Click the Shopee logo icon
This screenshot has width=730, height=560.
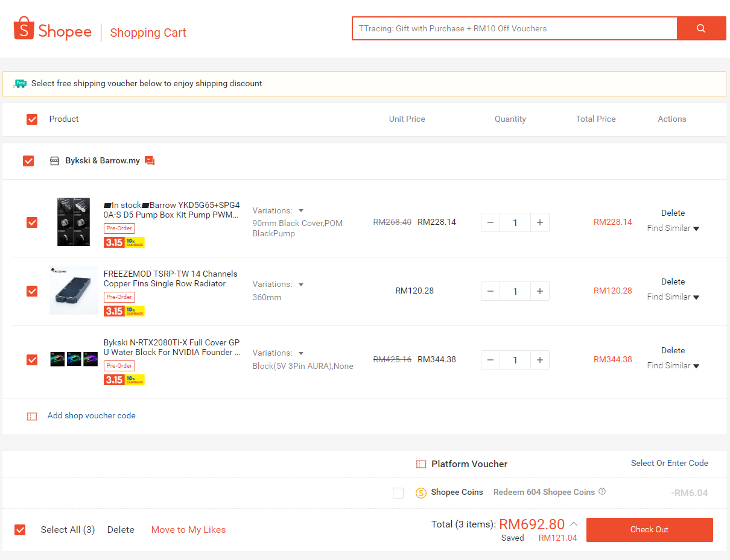pos(24,28)
